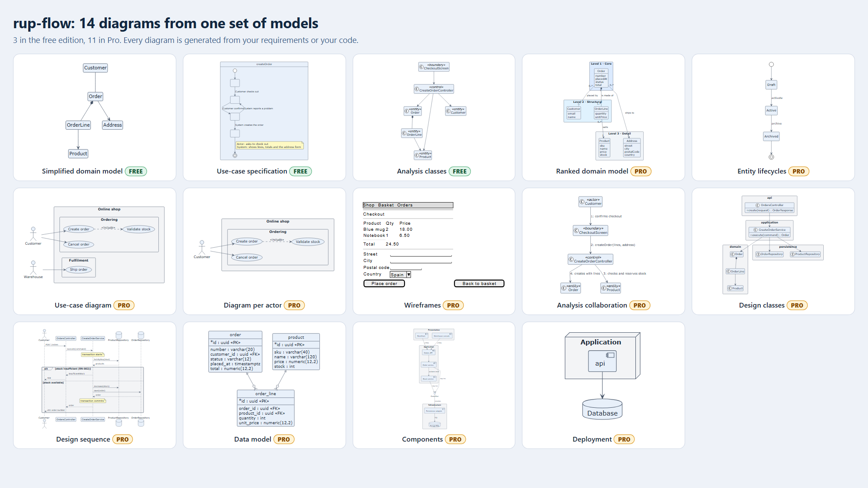Click 'Data model' caption text
The width and height of the screenshot is (868, 488).
(x=253, y=439)
